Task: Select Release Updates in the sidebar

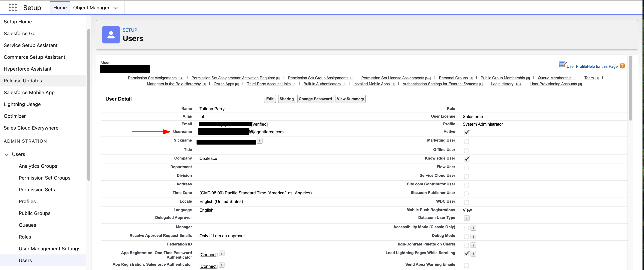Action: [23, 80]
